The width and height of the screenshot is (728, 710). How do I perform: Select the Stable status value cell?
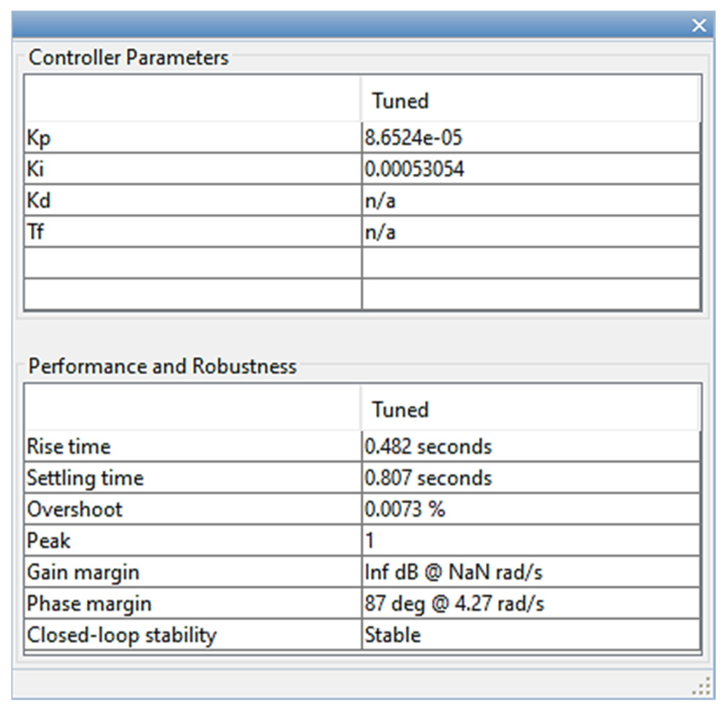pos(393,635)
